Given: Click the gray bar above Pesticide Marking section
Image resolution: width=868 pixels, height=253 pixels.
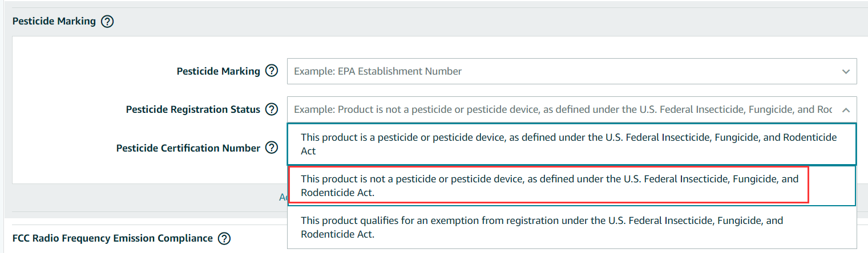Looking at the screenshot, I should 434,3.
